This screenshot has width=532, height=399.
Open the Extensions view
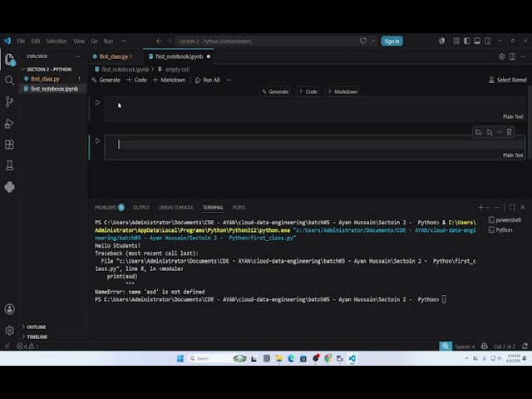pos(9,145)
